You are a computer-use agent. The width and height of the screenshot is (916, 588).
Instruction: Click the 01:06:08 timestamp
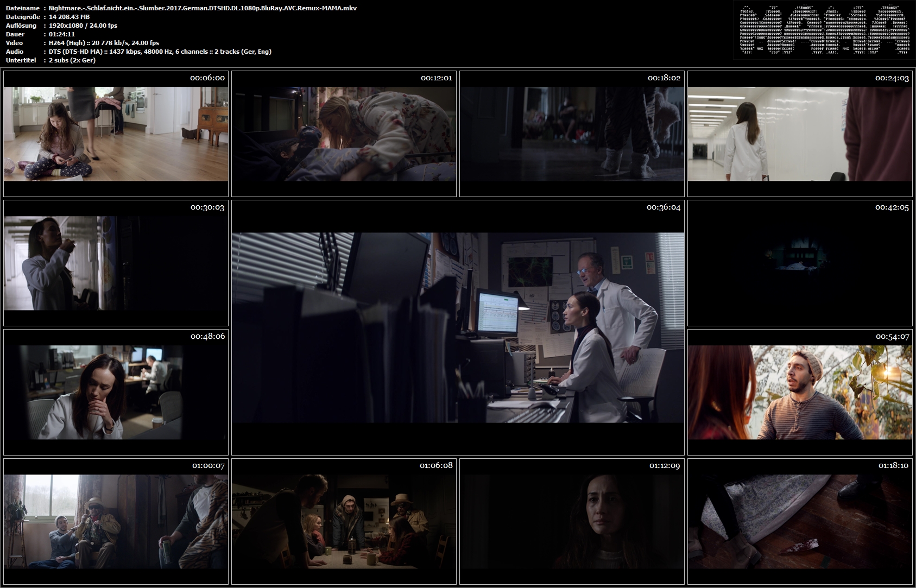tap(436, 466)
